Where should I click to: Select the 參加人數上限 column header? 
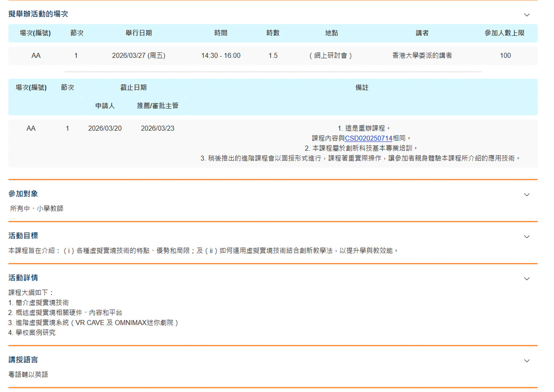[x=505, y=33]
